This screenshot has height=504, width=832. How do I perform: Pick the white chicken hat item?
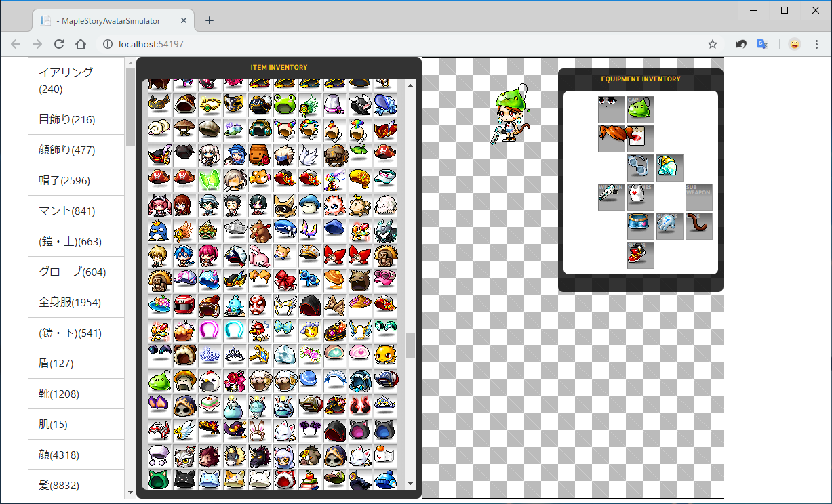coord(210,379)
